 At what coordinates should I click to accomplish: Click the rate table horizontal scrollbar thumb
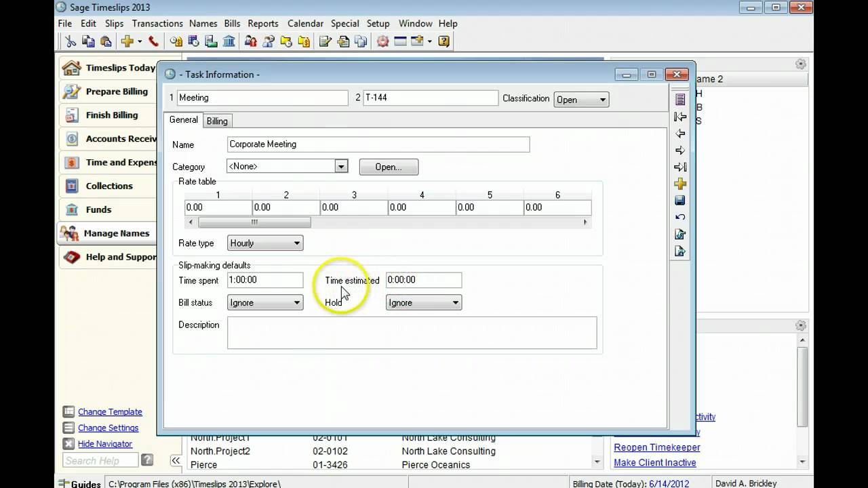[254, 222]
